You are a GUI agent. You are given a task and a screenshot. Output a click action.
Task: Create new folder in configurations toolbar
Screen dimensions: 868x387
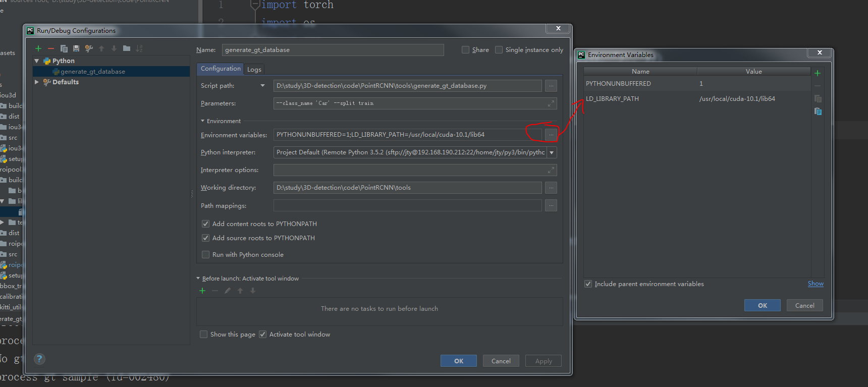pyautogui.click(x=127, y=48)
